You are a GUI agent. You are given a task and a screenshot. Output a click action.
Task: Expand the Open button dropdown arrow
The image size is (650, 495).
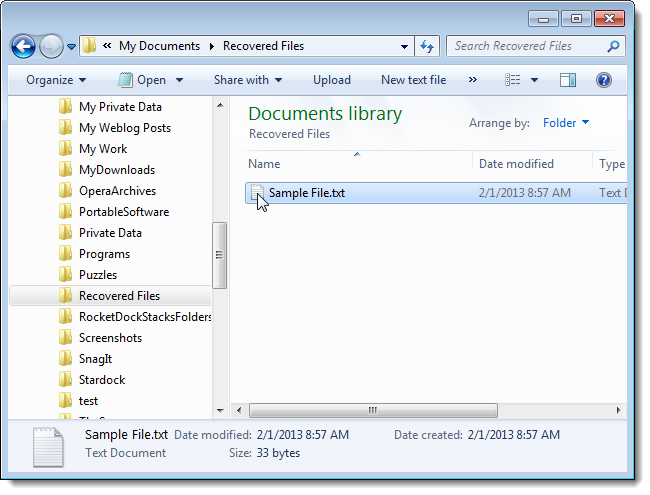click(179, 80)
